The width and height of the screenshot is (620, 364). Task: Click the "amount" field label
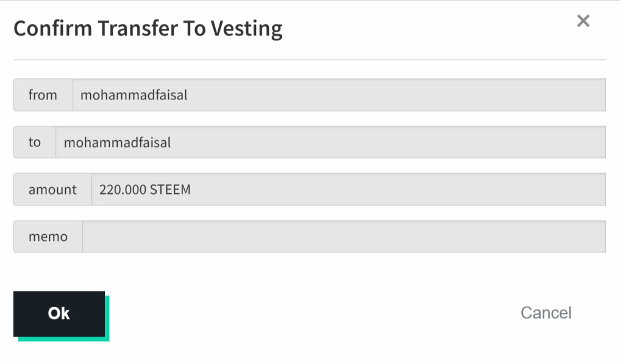(x=52, y=190)
